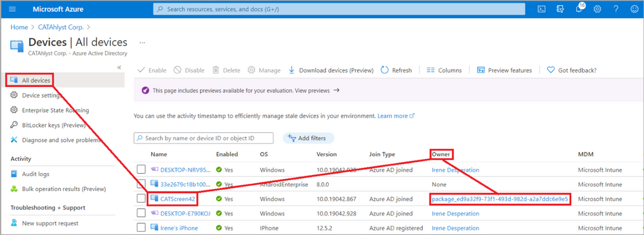Collapse the sidebar with double chevron
Image resolution: width=644 pixels, height=235 pixels.
click(119, 68)
